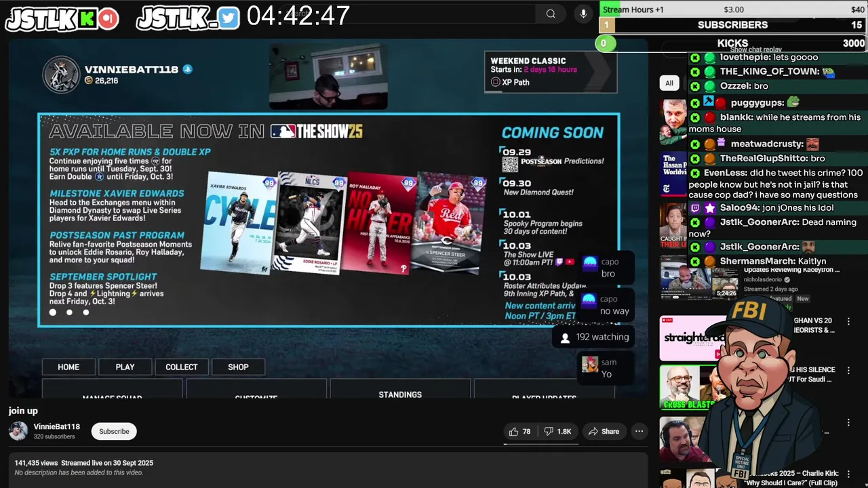868x488 pixels.
Task: Open options menu for 'HIS SILENCE' video
Action: coord(848,370)
